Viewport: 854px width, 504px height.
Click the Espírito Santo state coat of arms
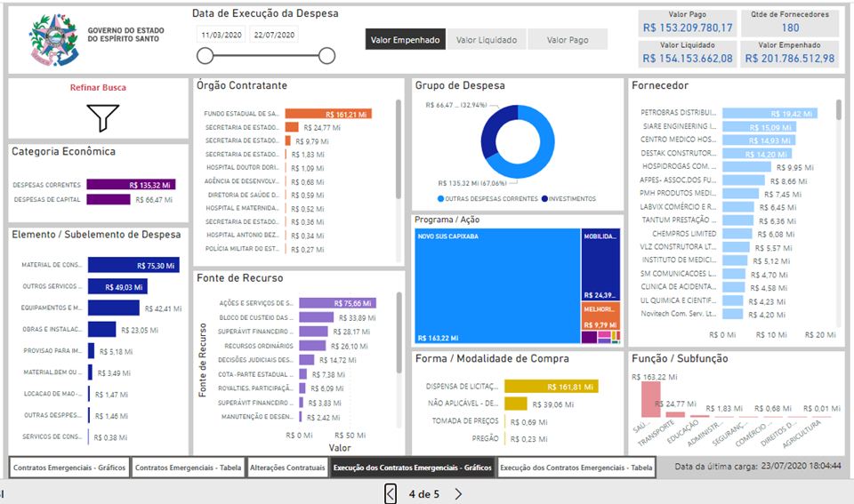coord(53,40)
